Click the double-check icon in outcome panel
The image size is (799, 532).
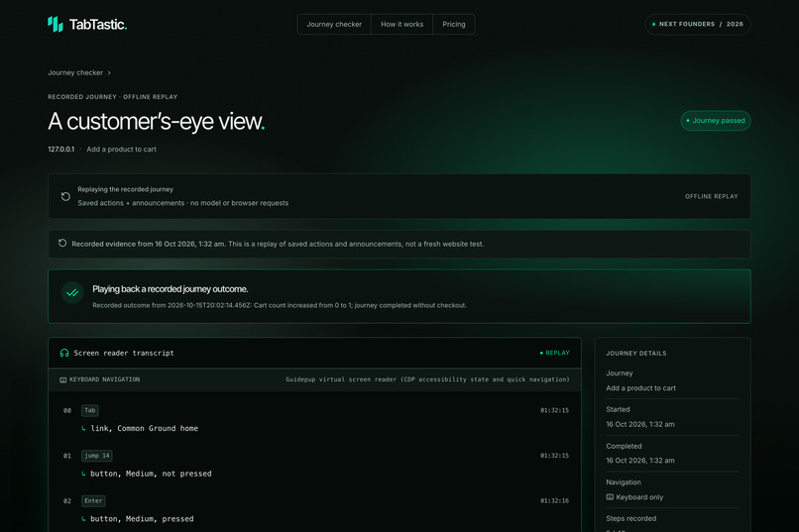72,292
